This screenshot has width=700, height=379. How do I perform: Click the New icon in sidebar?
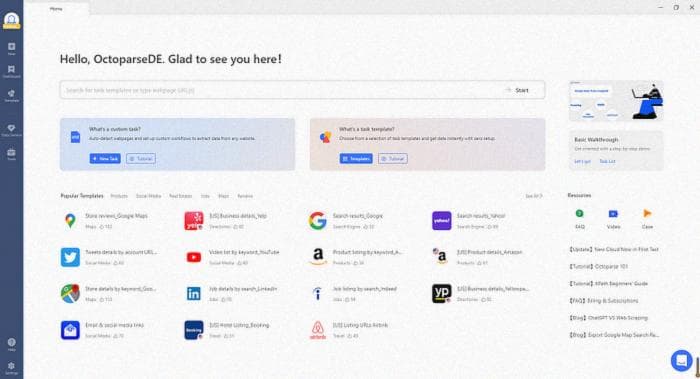[12, 46]
